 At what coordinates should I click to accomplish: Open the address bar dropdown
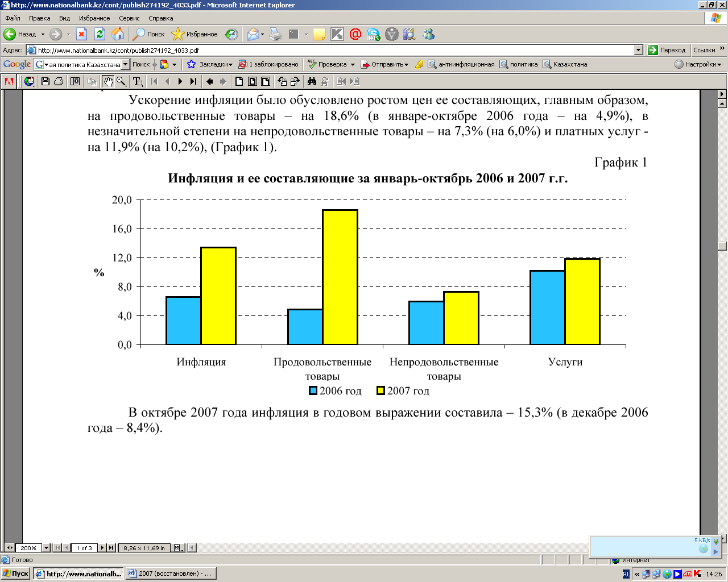click(638, 50)
